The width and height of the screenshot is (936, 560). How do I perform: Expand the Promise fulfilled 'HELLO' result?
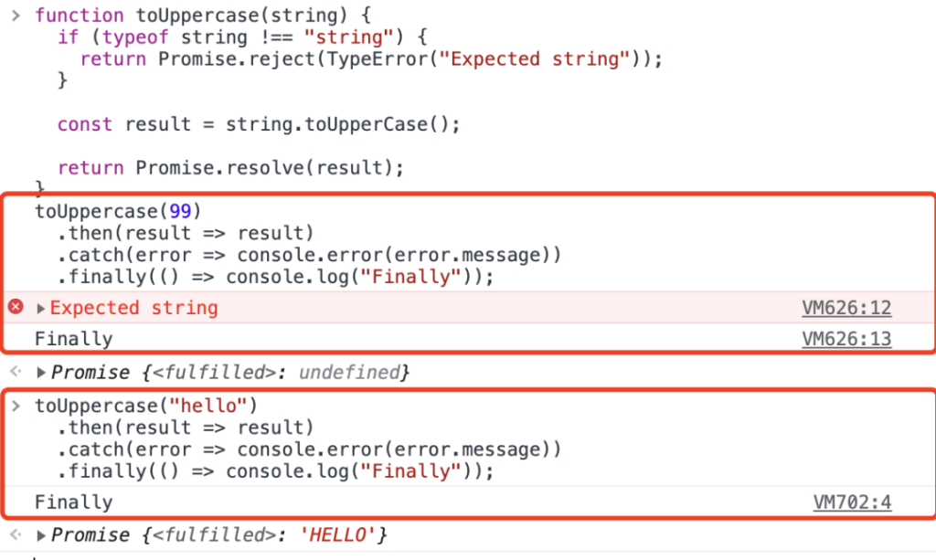pyautogui.click(x=40, y=535)
